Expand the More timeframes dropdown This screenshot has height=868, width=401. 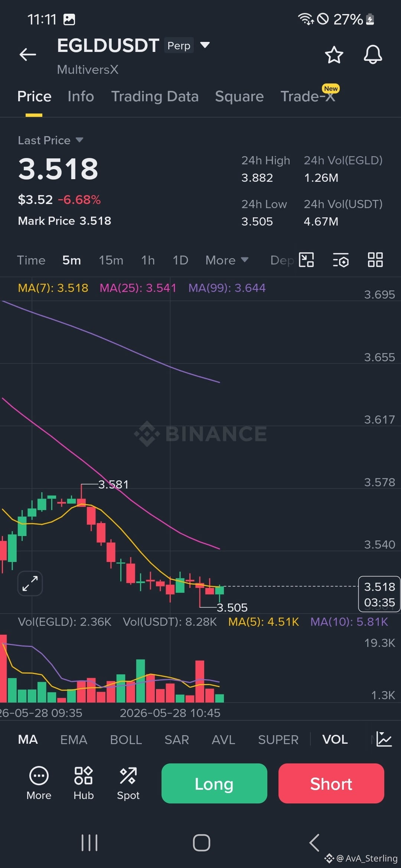[227, 260]
